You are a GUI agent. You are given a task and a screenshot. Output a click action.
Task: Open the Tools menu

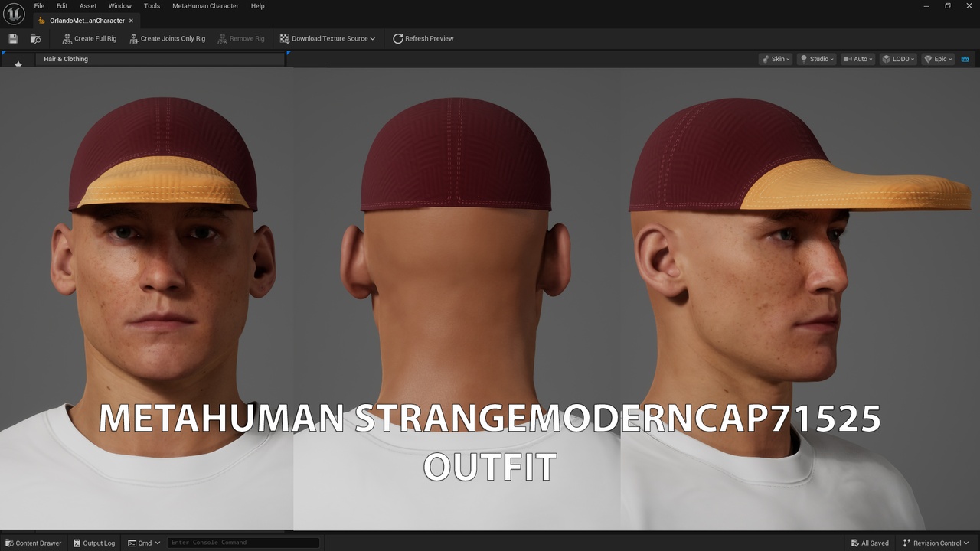152,5
